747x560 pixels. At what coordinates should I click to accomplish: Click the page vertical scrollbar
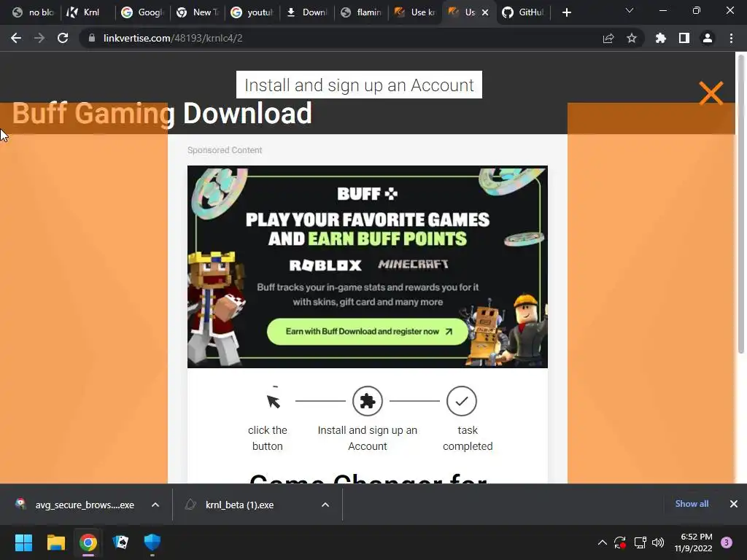[741, 205]
